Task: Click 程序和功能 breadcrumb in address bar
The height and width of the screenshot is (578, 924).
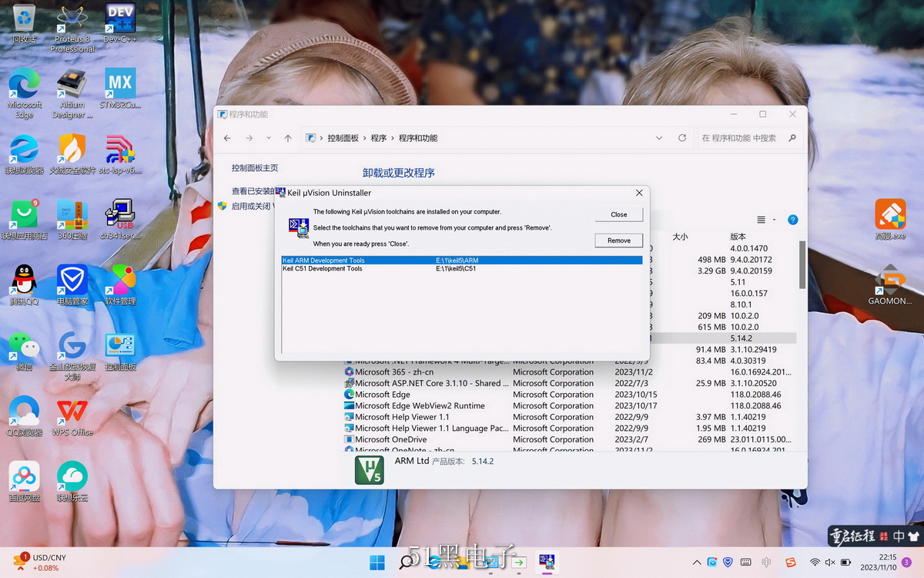Action: [418, 138]
